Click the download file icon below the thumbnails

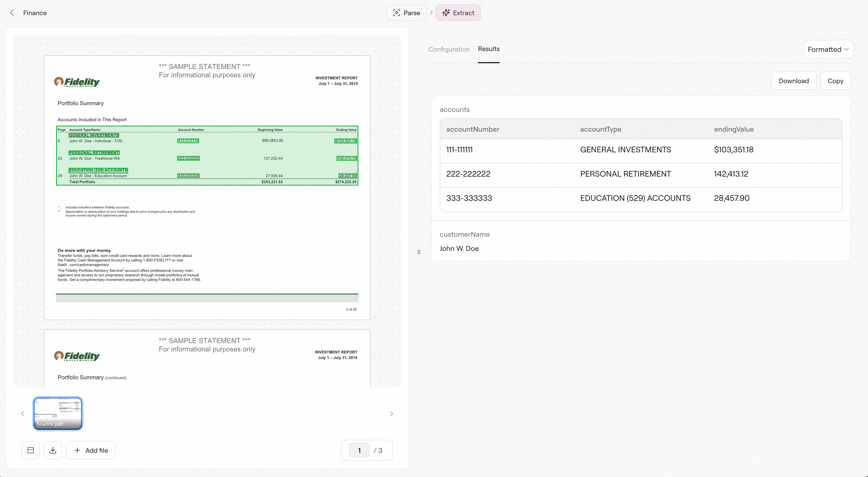coord(53,450)
